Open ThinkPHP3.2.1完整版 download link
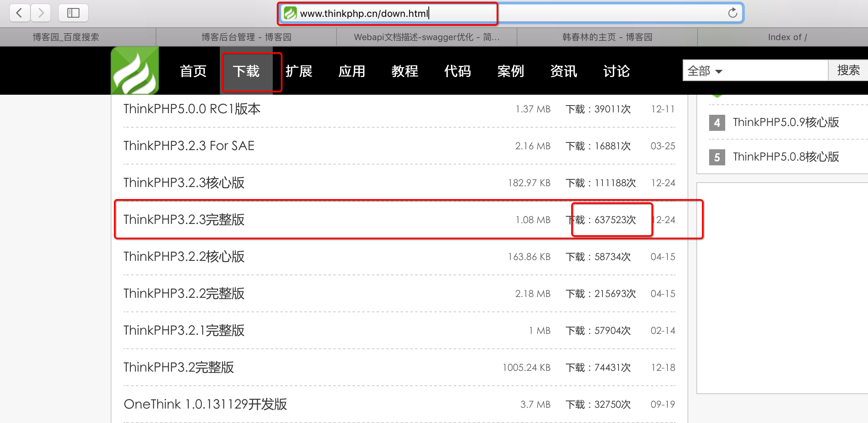This screenshot has height=423, width=868. pyautogui.click(x=184, y=330)
